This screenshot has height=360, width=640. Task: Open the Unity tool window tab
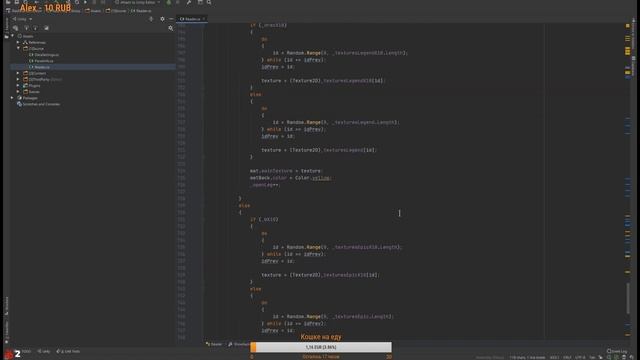pyautogui.click(x=44, y=351)
